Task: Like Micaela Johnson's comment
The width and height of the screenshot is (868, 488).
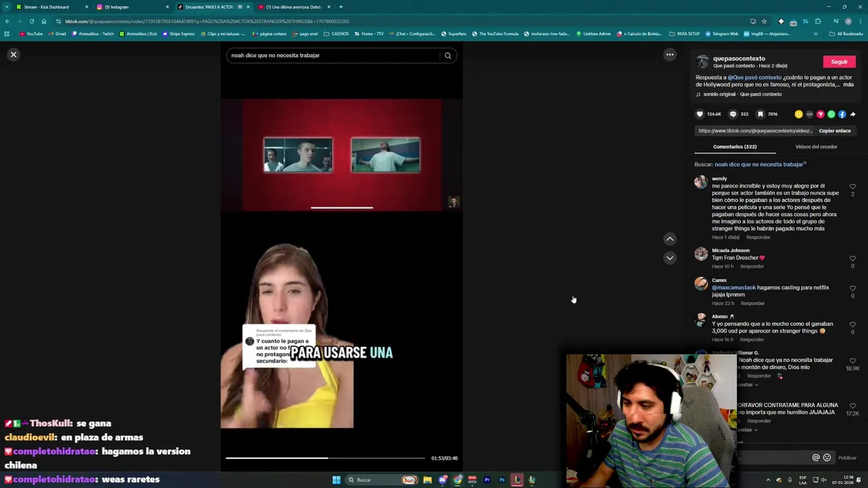Action: 852,258
